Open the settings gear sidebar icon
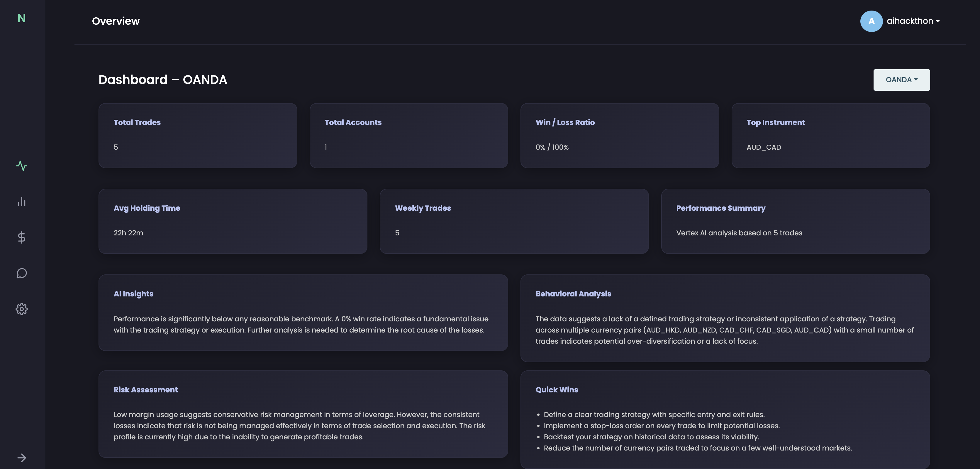The width and height of the screenshot is (980, 469). pyautogui.click(x=22, y=309)
